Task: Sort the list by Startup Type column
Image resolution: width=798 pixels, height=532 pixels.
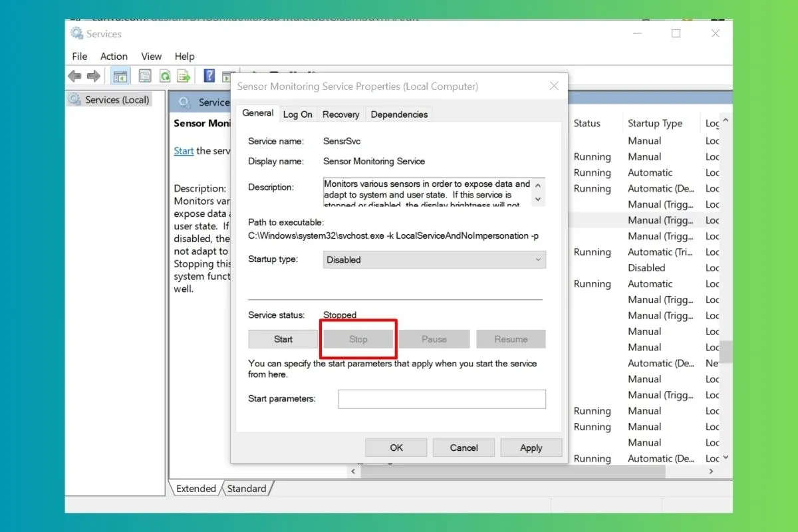Action: [654, 123]
